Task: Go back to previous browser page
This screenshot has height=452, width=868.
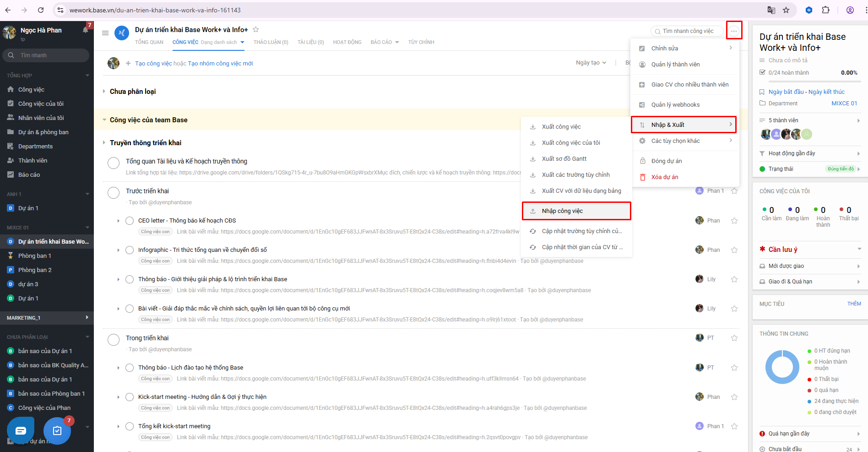Action: [8, 10]
